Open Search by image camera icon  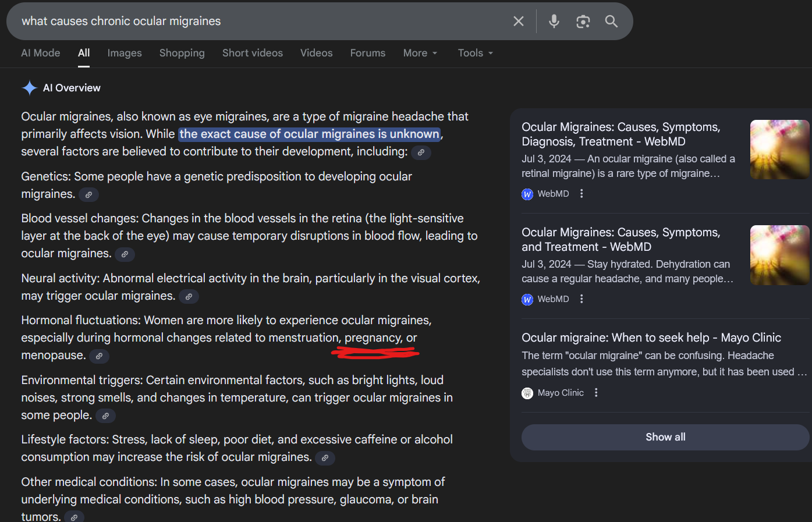tap(583, 22)
